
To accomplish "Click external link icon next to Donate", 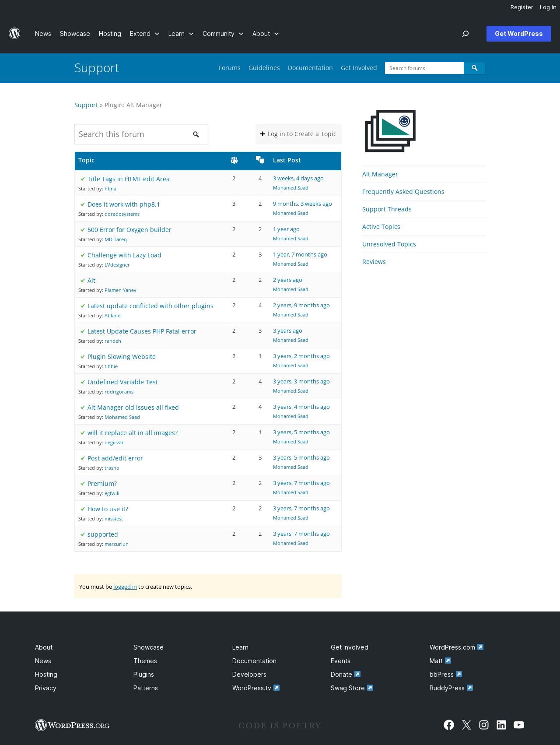I will pyautogui.click(x=357, y=674).
